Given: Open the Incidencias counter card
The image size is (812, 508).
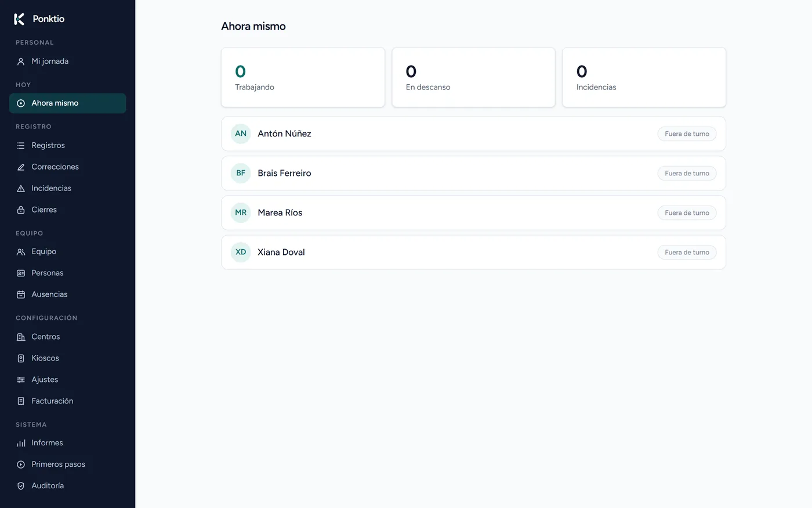Looking at the screenshot, I should 644,78.
